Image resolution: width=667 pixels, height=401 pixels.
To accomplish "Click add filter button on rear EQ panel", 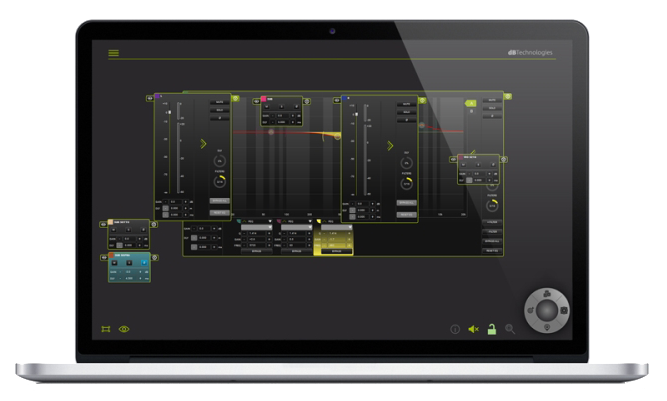I will point(492,222).
